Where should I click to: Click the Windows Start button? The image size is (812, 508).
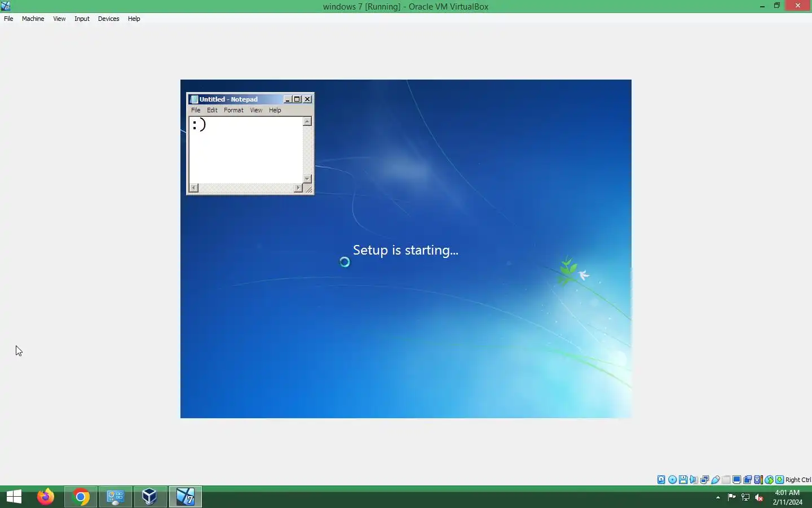pos(14,497)
